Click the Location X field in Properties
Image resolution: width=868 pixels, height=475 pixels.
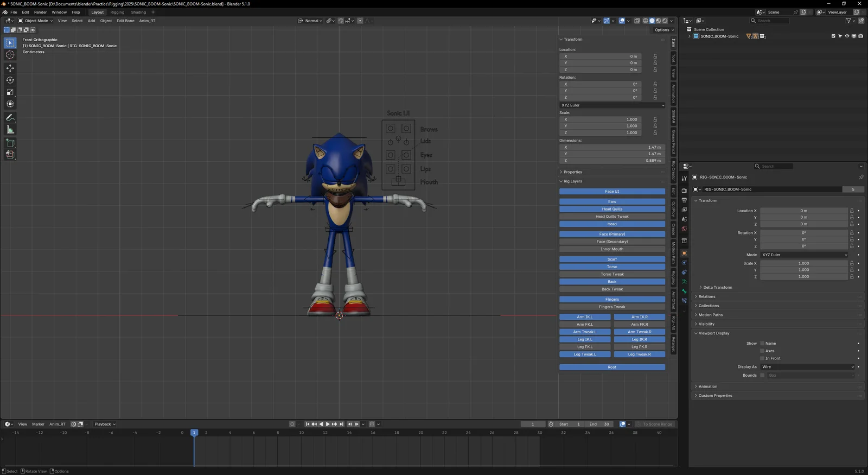[803, 211]
